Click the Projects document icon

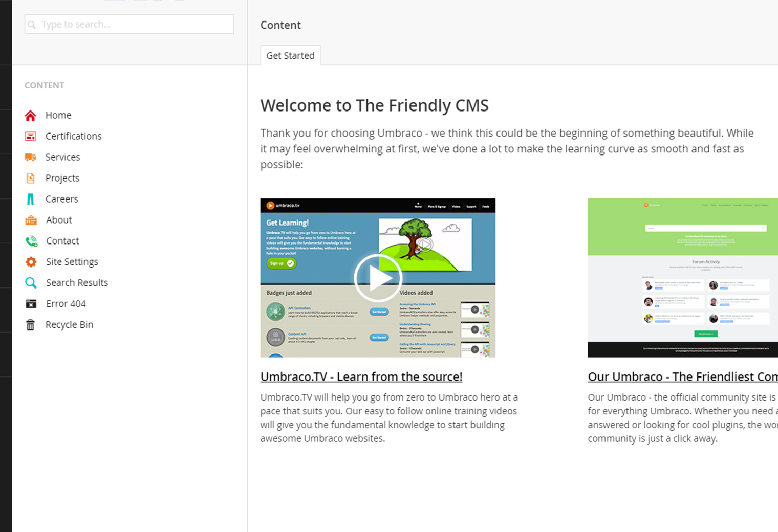click(31, 178)
